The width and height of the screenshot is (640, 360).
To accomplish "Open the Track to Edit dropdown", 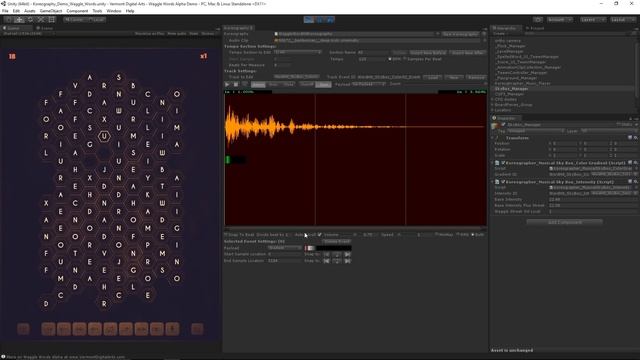I will click(297, 77).
